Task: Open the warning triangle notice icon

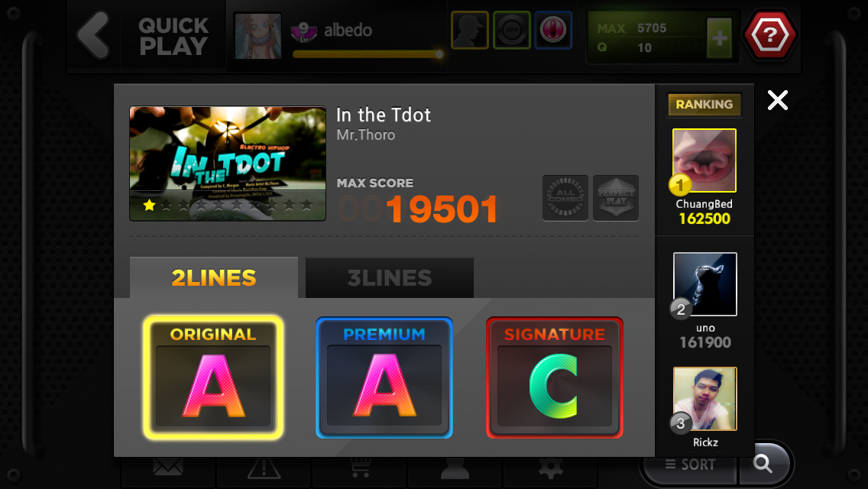Action: pyautogui.click(x=264, y=468)
